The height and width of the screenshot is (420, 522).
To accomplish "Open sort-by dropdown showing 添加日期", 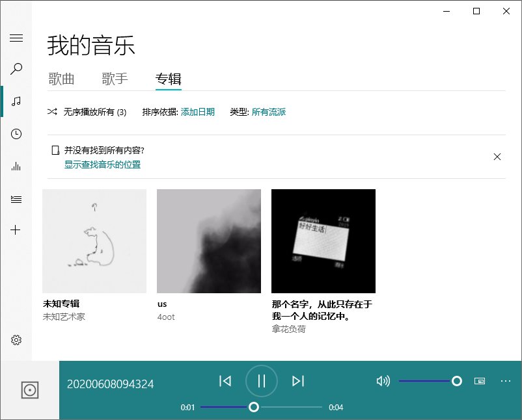I will point(197,112).
